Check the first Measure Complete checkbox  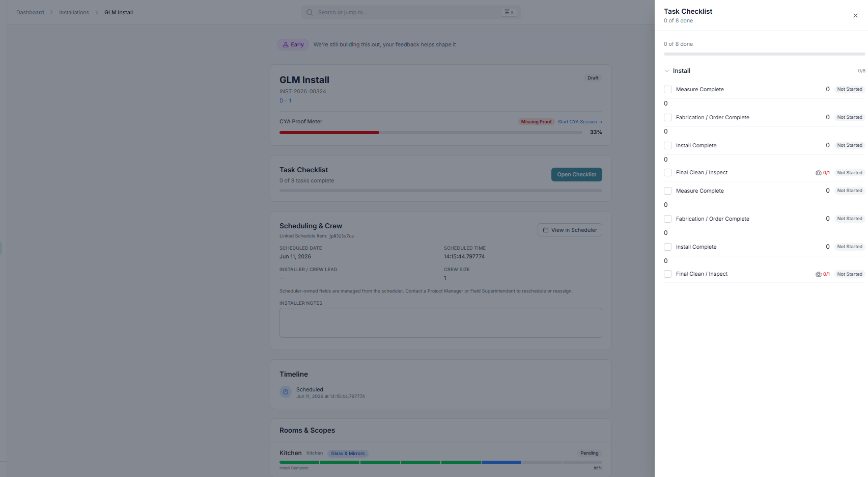pyautogui.click(x=667, y=89)
